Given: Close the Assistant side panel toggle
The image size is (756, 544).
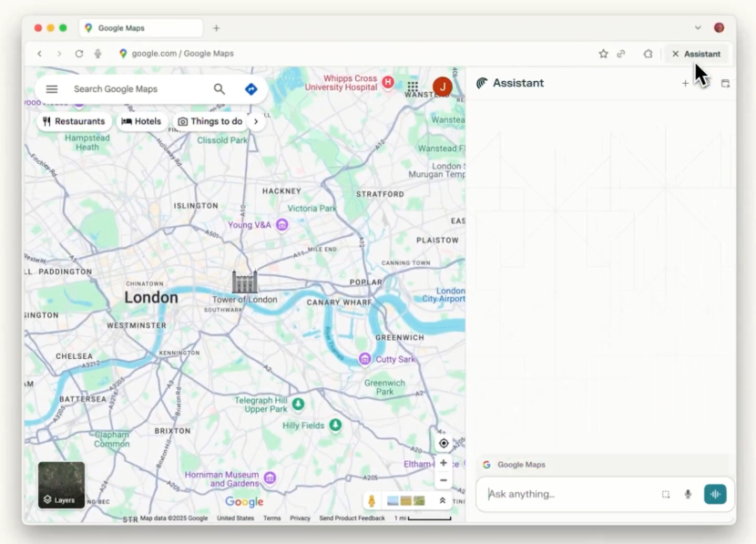Looking at the screenshot, I should (696, 54).
